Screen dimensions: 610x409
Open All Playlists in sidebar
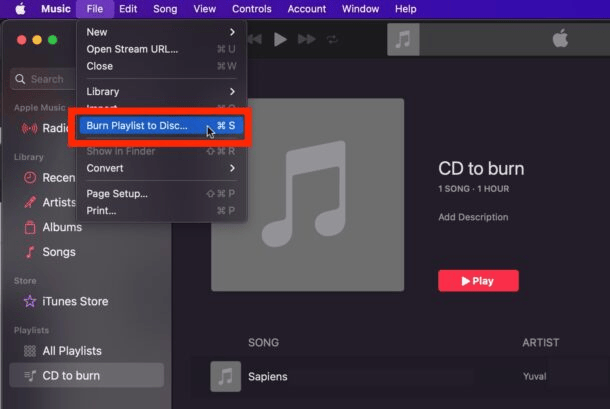[72, 351]
